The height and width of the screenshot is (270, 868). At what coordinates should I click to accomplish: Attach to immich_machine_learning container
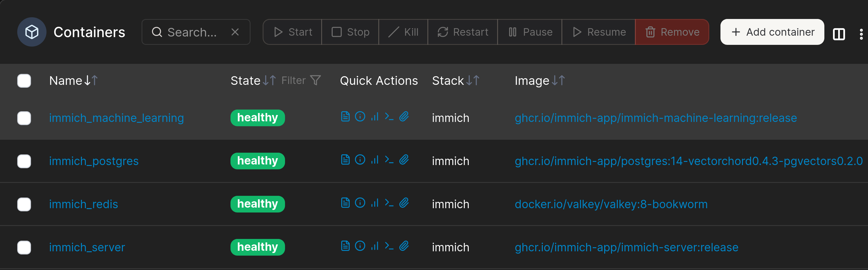click(404, 116)
